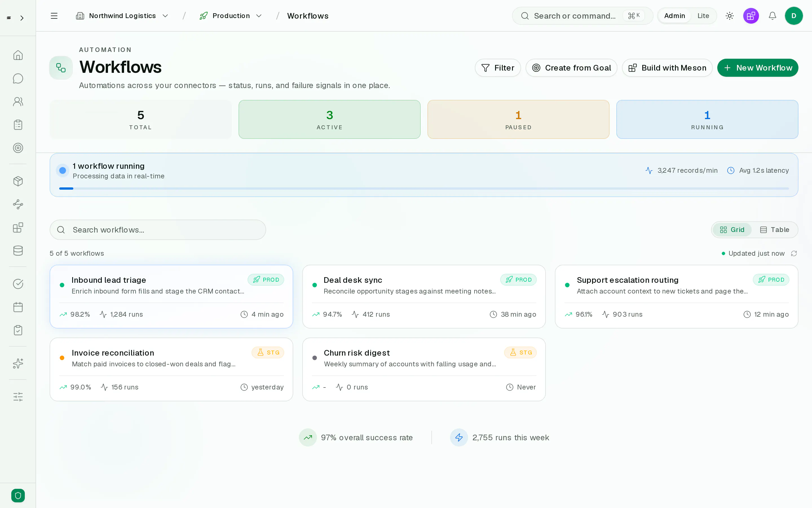
Task: Open the Inbound lead triage workflow card
Action: point(171,297)
